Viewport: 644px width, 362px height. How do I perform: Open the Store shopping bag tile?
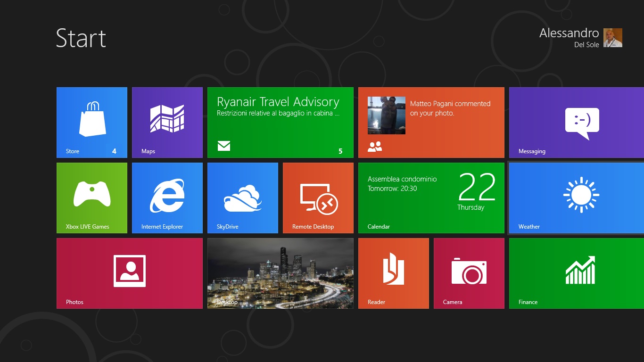[92, 123]
